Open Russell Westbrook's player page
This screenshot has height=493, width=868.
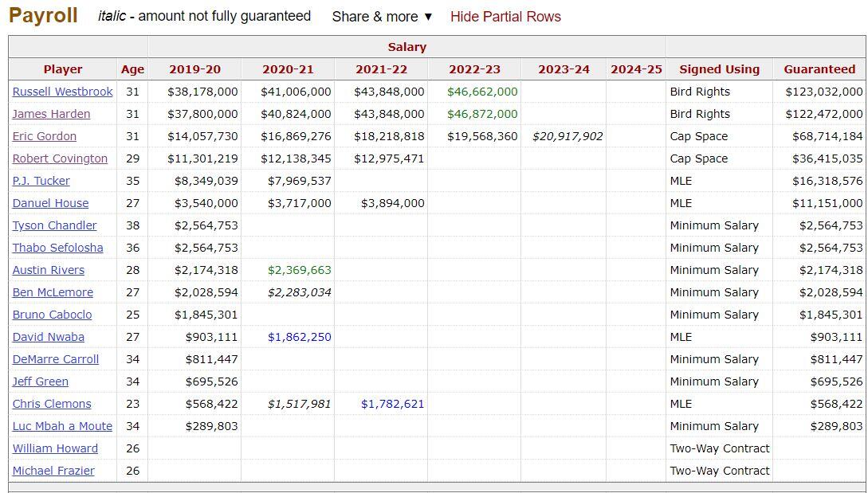[x=62, y=92]
